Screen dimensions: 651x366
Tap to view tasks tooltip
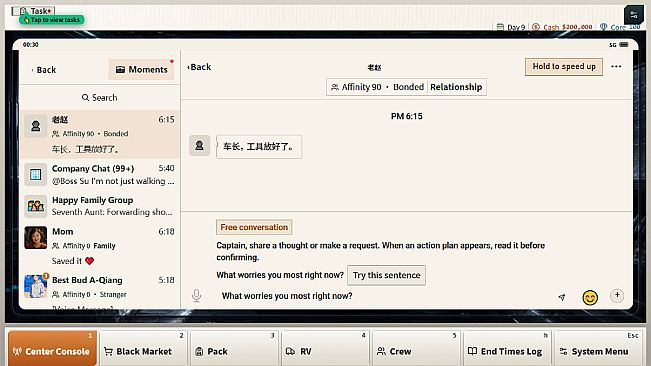pos(52,20)
